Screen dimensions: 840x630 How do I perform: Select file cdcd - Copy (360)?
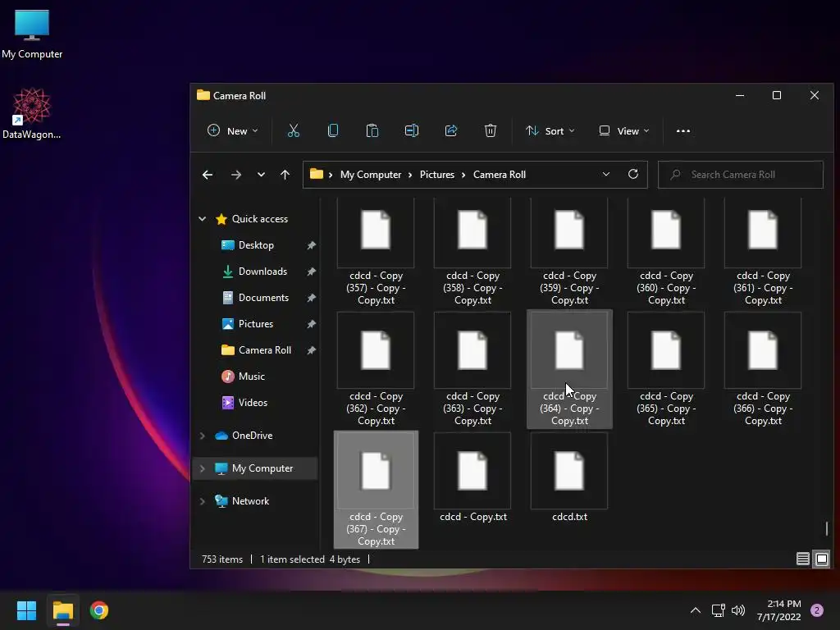point(666,251)
